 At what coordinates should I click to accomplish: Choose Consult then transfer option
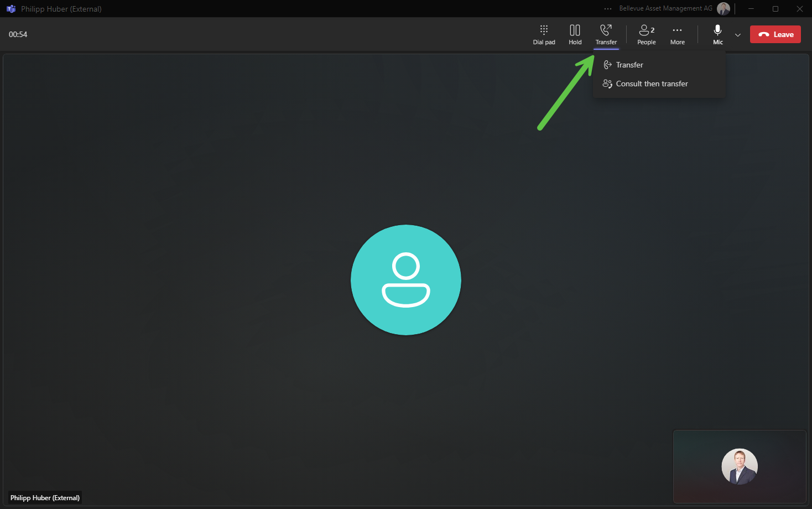[x=652, y=84]
